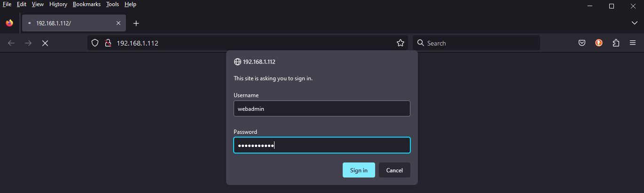The height and width of the screenshot is (193, 644).
Task: Open the application hamburger menu
Action: pos(633,43)
